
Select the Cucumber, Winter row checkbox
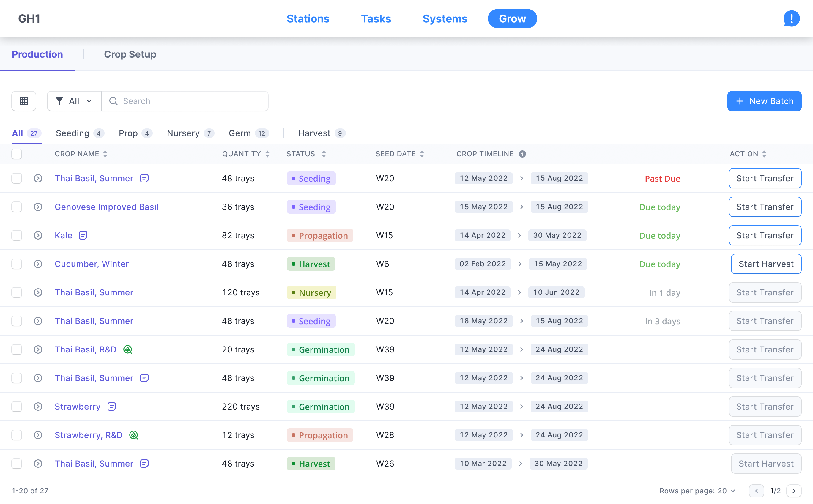tap(17, 264)
